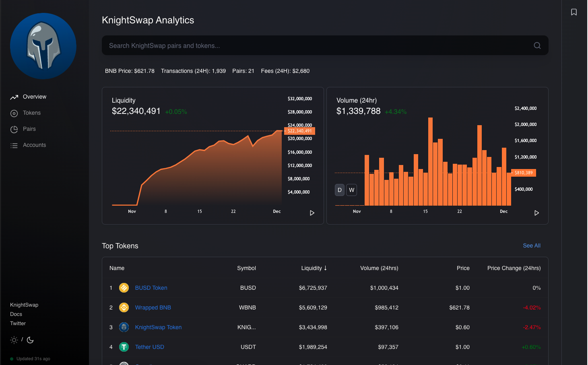588x365 pixels.
Task: Switch to light mode sun icon
Action: coord(14,340)
